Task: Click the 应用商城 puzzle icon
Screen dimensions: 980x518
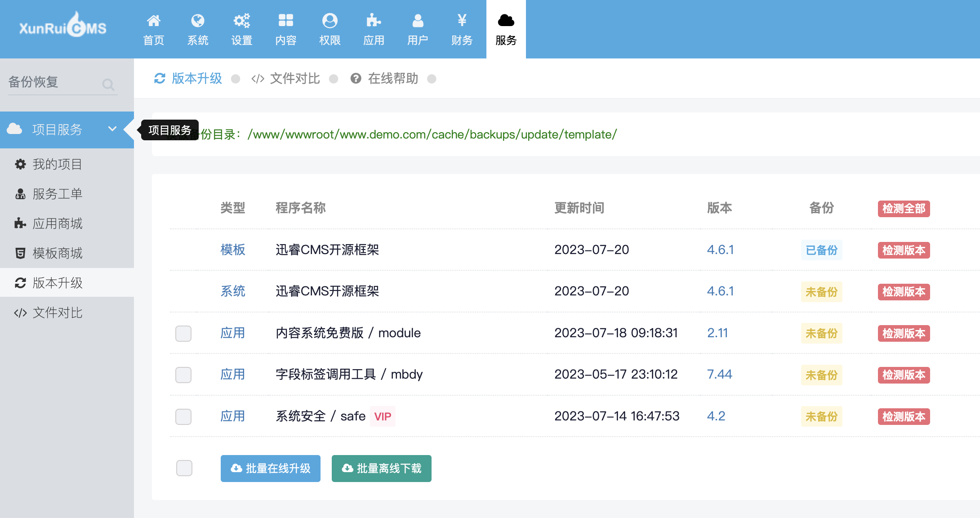Action: pos(20,223)
